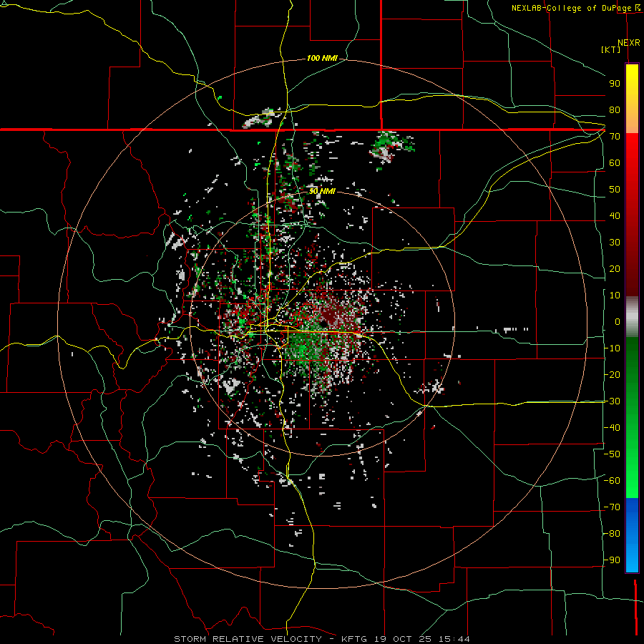Click the 100 NMI range ring label
Viewport: 644px width, 644px height.
point(322,58)
